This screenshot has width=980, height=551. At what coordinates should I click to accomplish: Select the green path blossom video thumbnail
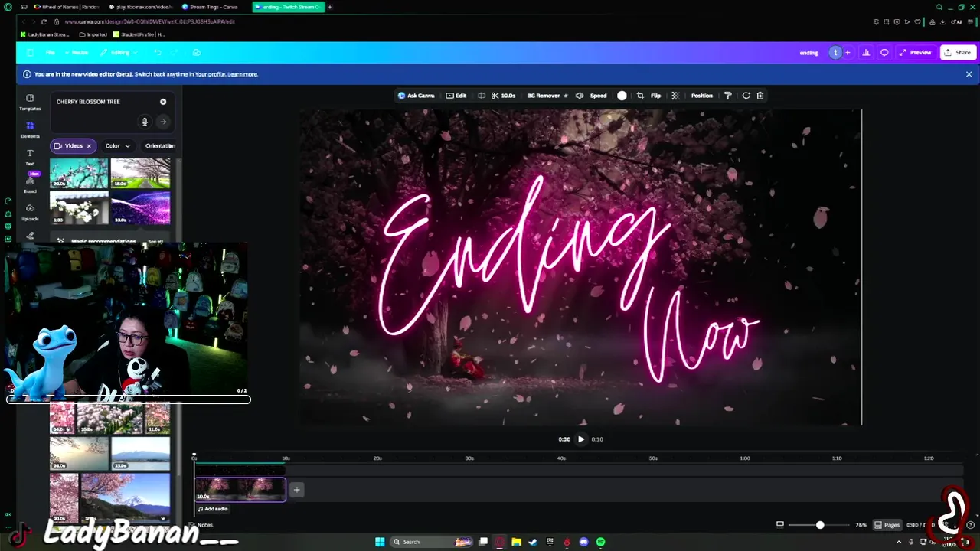pos(140,173)
